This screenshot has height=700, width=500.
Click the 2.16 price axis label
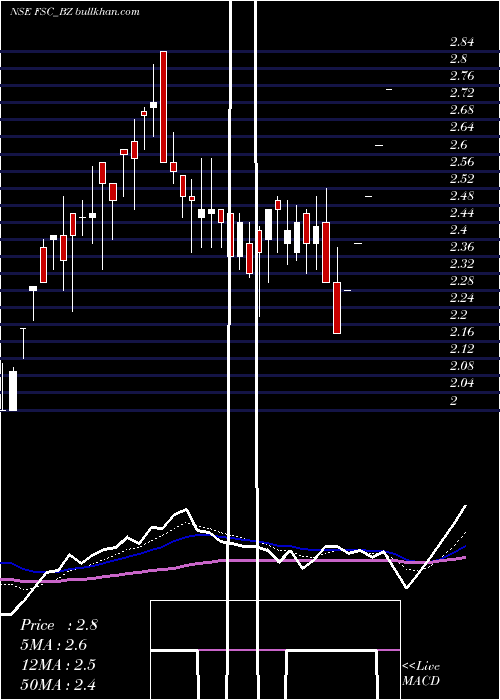[x=462, y=332]
